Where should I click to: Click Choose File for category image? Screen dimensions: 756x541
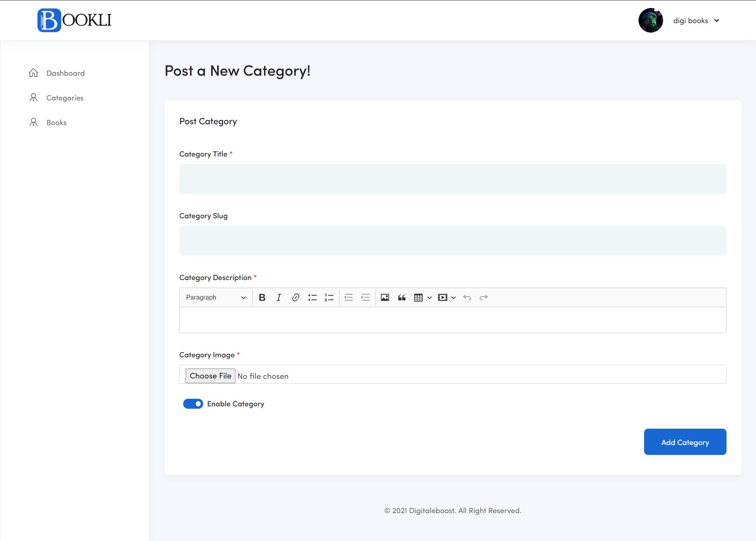tap(210, 376)
